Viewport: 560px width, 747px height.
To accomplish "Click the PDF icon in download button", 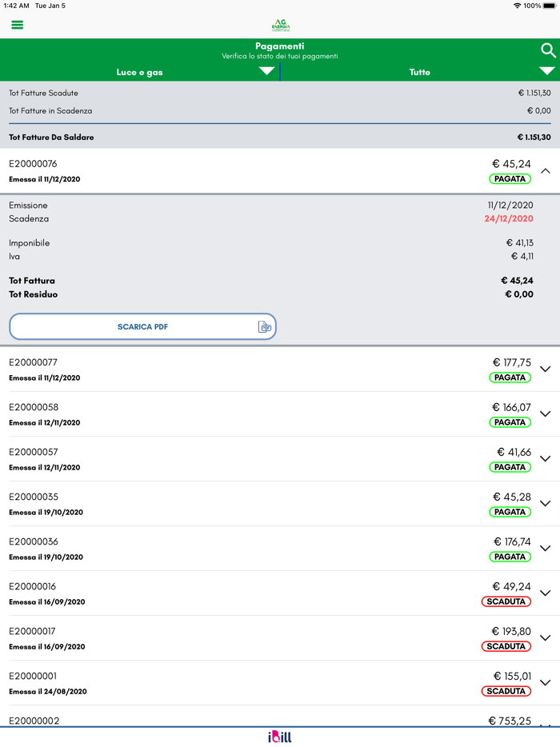I will [265, 327].
